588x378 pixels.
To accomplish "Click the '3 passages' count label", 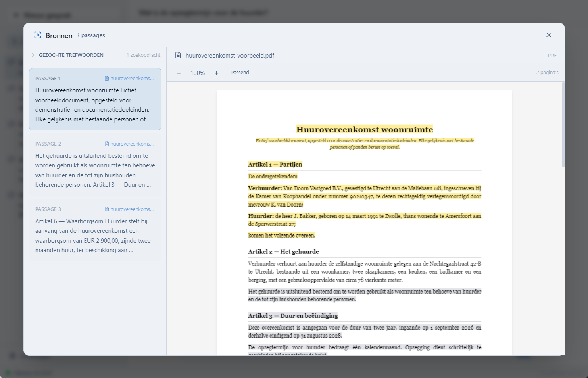I will [x=91, y=35].
